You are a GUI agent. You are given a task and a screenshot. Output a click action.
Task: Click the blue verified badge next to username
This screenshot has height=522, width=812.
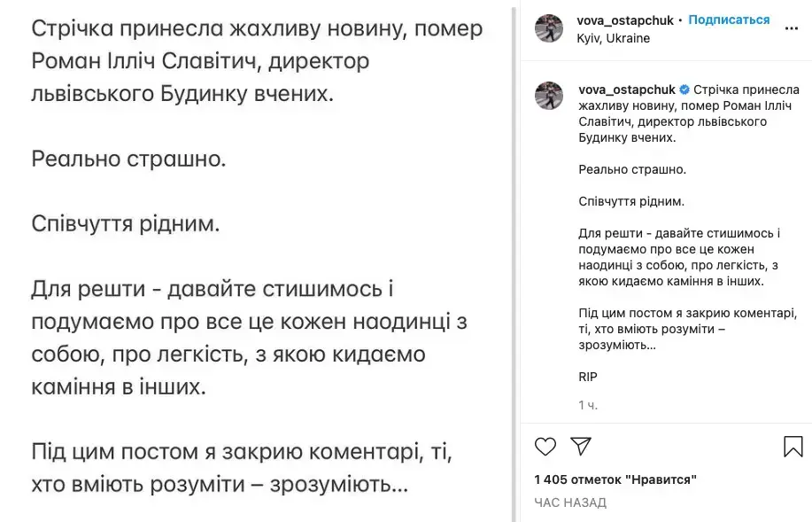[684, 90]
